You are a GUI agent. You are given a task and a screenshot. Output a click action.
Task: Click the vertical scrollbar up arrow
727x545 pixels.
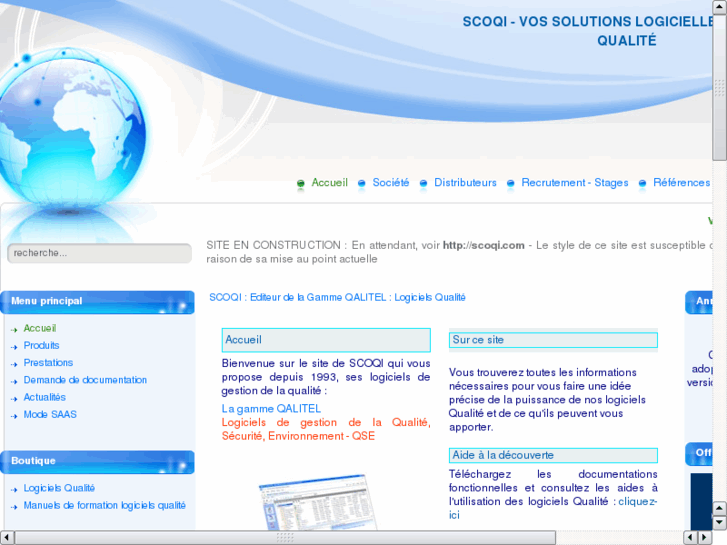pyautogui.click(x=720, y=6)
